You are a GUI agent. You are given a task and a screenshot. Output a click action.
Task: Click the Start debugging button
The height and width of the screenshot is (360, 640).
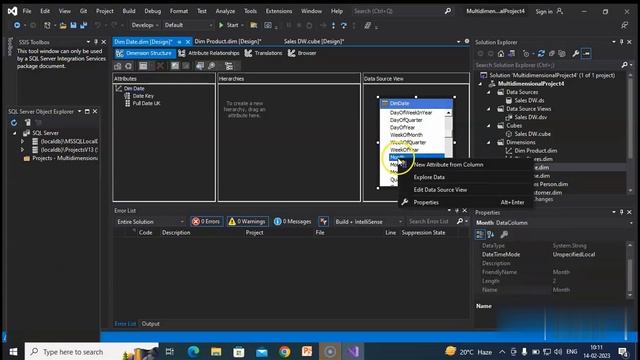pos(230,25)
